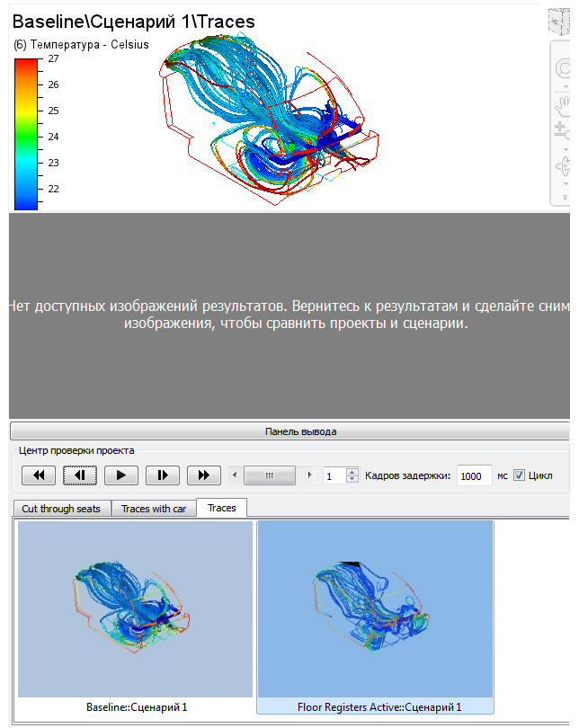This screenshot has width=579, height=728.
Task: Click legend value 27
Action: [53, 58]
